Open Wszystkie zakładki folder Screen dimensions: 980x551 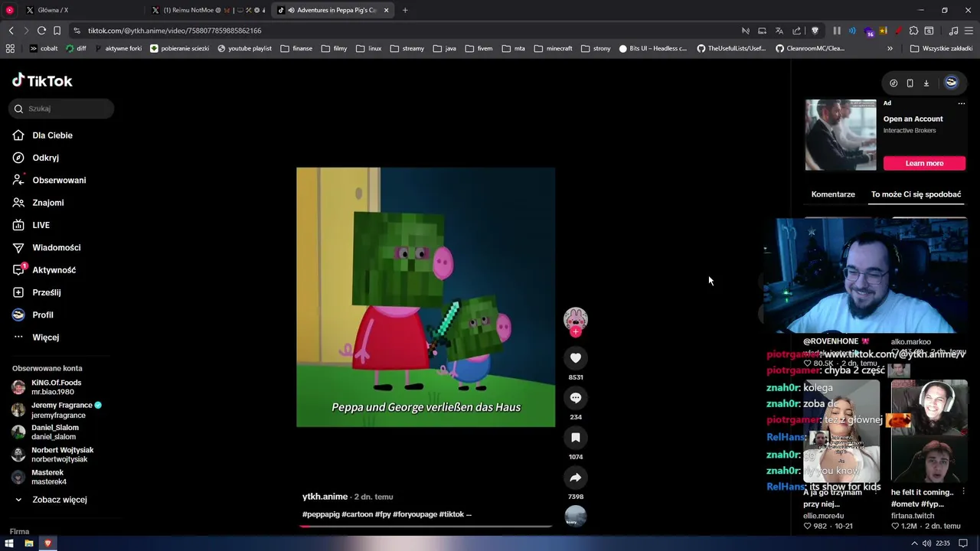coord(941,48)
